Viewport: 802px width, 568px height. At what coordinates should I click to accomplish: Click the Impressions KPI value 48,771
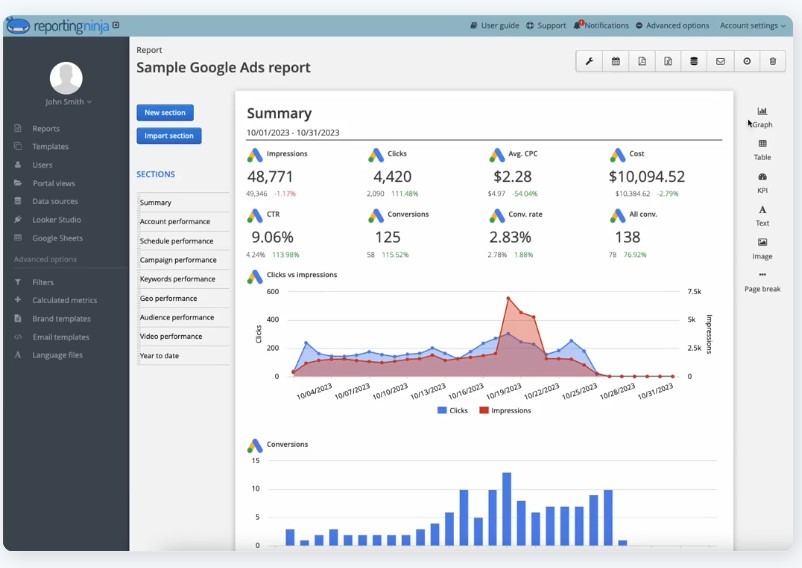click(270, 176)
